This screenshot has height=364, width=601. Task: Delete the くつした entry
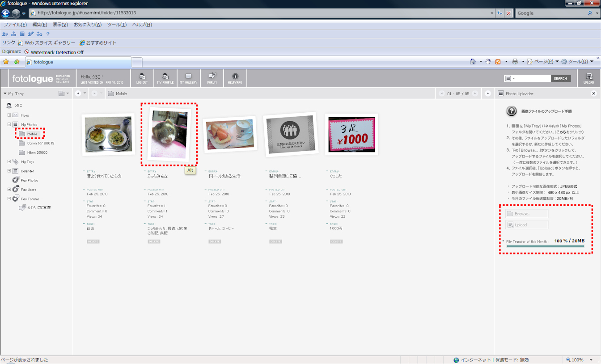(x=336, y=241)
